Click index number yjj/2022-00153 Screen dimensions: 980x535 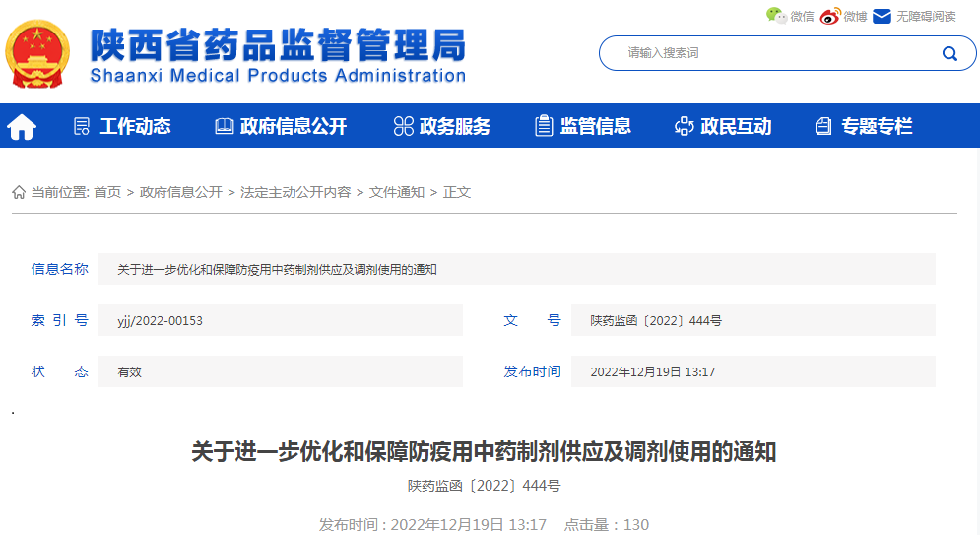pyautogui.click(x=160, y=320)
